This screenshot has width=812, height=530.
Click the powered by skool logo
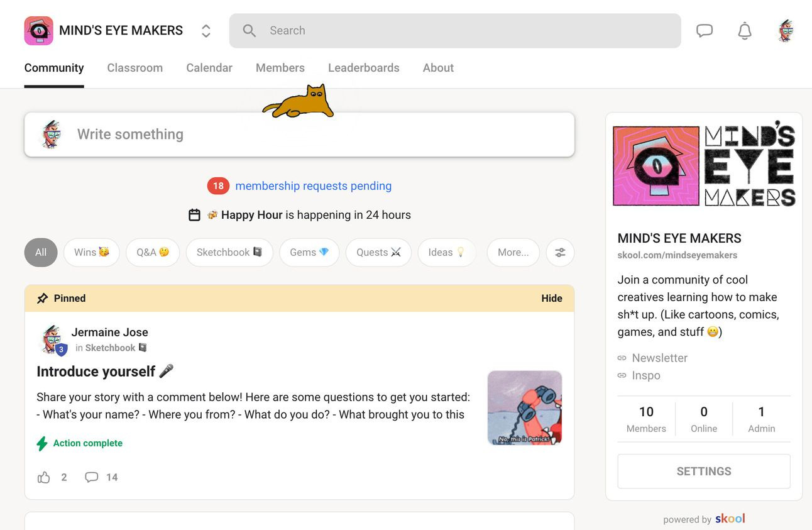tap(730, 519)
